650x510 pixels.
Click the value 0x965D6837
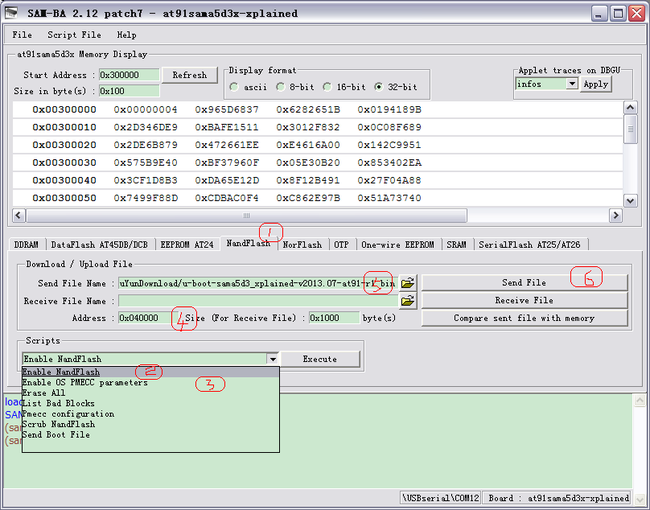[x=227, y=109]
